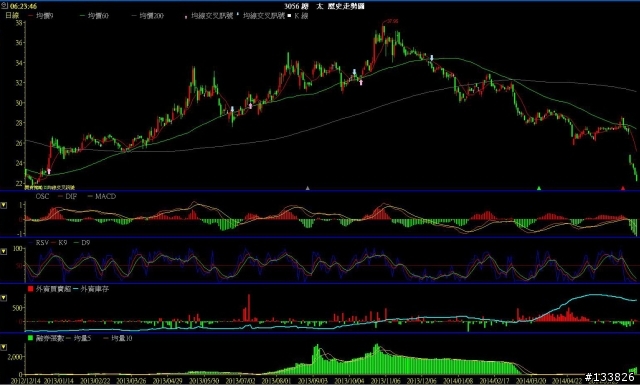Open the 融券張數 panel dropdown arrow

click(x=4, y=347)
